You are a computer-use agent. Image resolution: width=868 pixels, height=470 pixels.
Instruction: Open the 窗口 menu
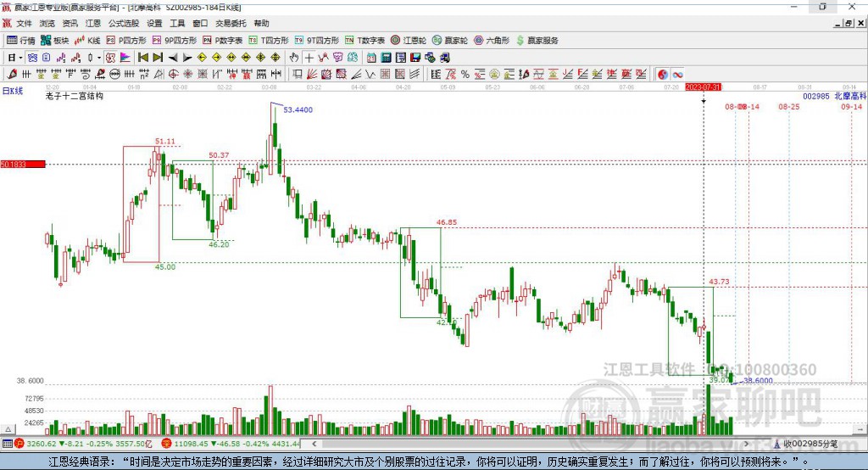[x=200, y=23]
